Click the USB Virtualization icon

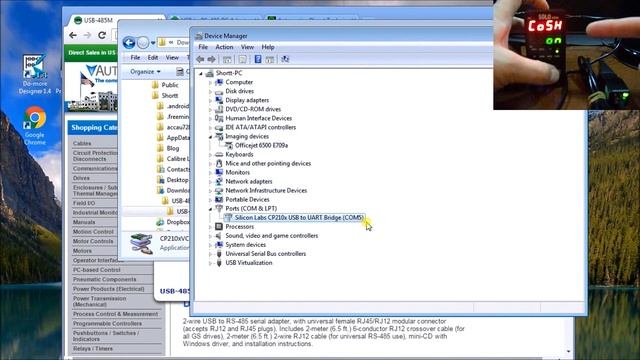click(219, 263)
